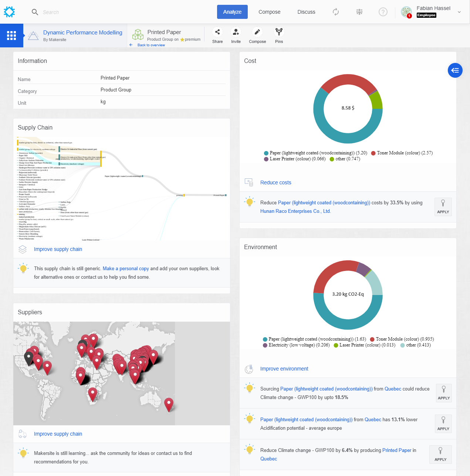Switch to the Analyze tab
This screenshot has width=470, height=476.
click(232, 12)
